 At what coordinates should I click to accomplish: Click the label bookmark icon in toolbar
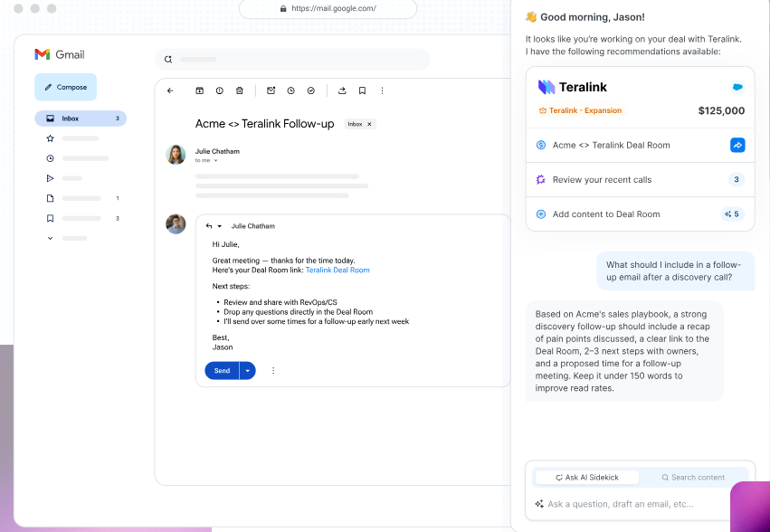click(362, 90)
